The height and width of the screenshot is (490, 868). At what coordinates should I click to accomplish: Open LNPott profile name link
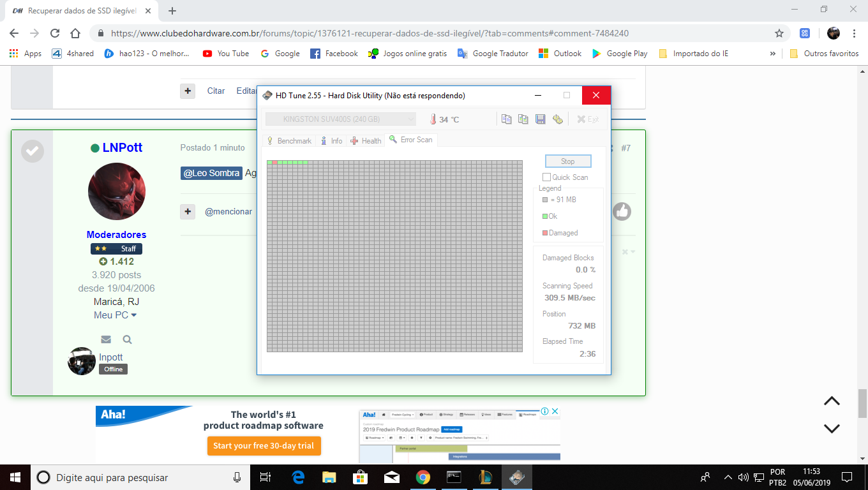click(x=123, y=147)
